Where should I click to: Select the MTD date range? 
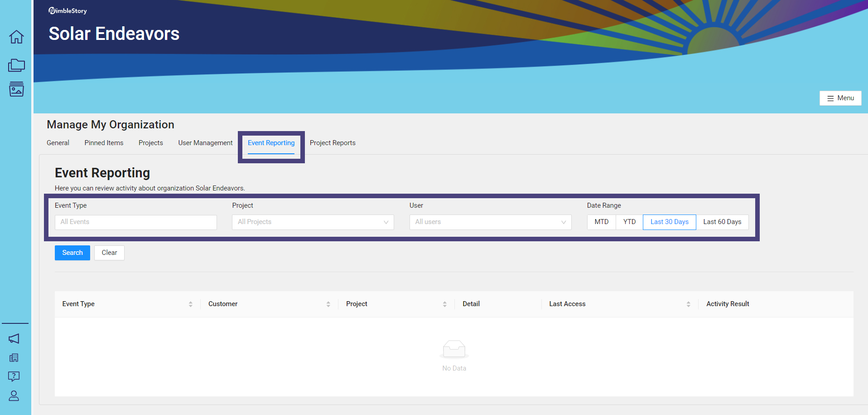tap(601, 222)
